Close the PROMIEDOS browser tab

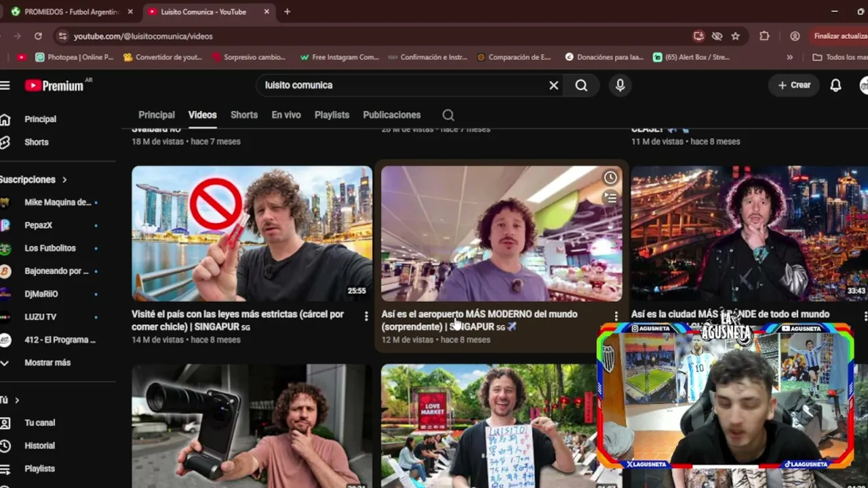coord(130,12)
